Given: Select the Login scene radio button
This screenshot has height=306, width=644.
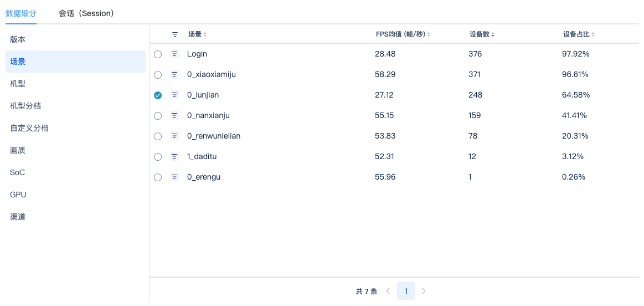Looking at the screenshot, I should point(158,54).
